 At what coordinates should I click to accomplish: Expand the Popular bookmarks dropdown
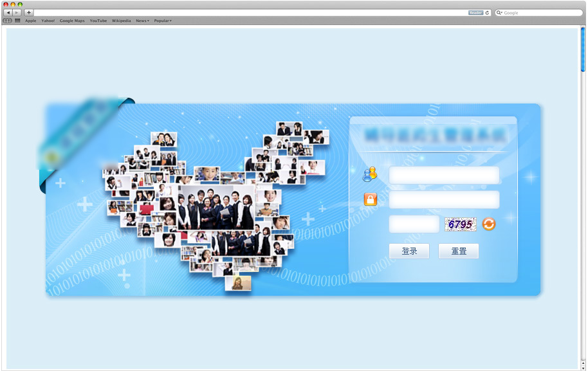click(163, 21)
